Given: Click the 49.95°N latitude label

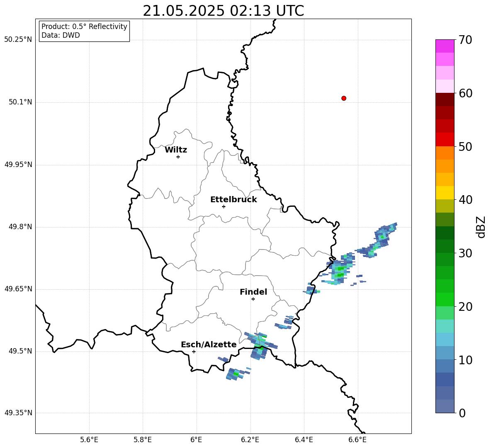Looking at the screenshot, I should click(x=18, y=165).
